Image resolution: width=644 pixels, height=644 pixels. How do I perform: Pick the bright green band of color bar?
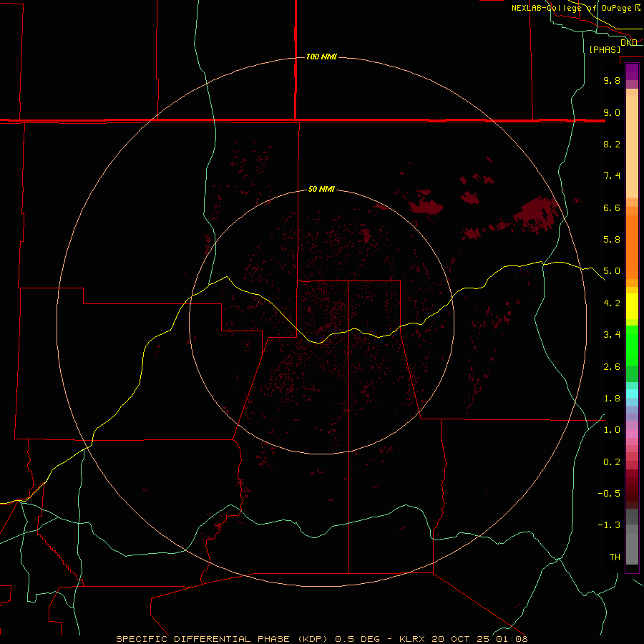coord(632,345)
